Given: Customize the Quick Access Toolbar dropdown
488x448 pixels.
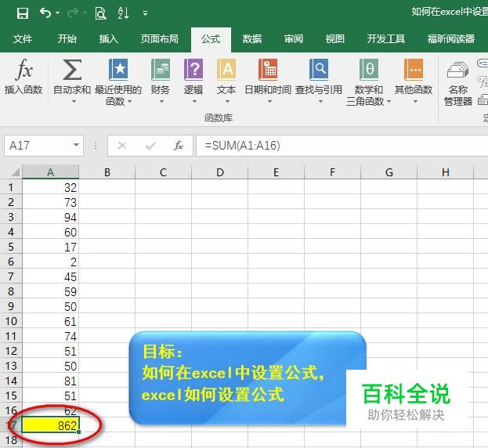Looking at the screenshot, I should point(145,13).
